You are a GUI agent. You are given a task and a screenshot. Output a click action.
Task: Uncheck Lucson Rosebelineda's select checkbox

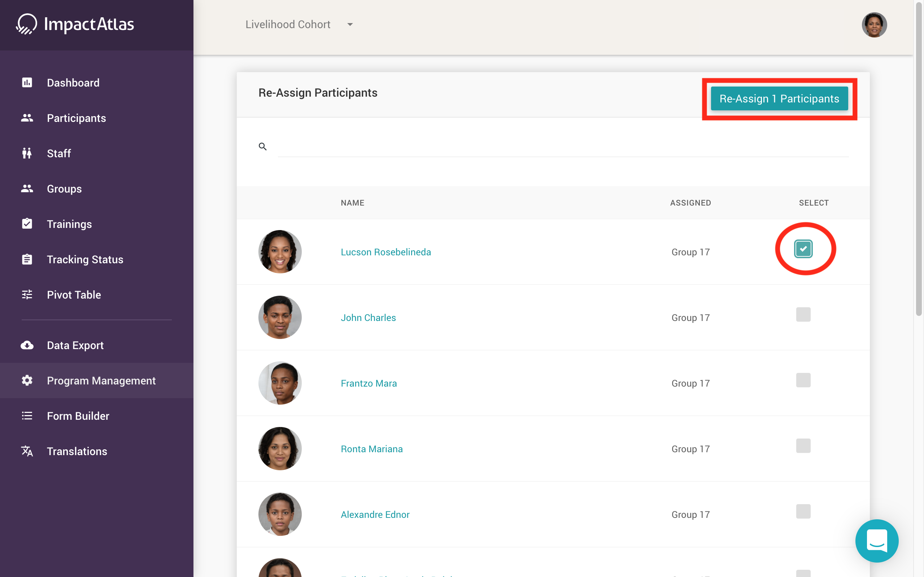tap(803, 249)
